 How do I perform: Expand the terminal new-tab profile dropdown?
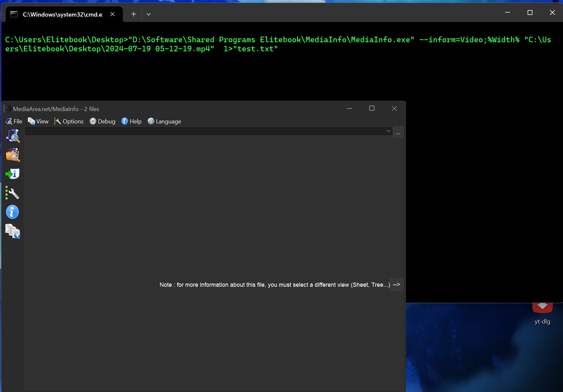[149, 14]
